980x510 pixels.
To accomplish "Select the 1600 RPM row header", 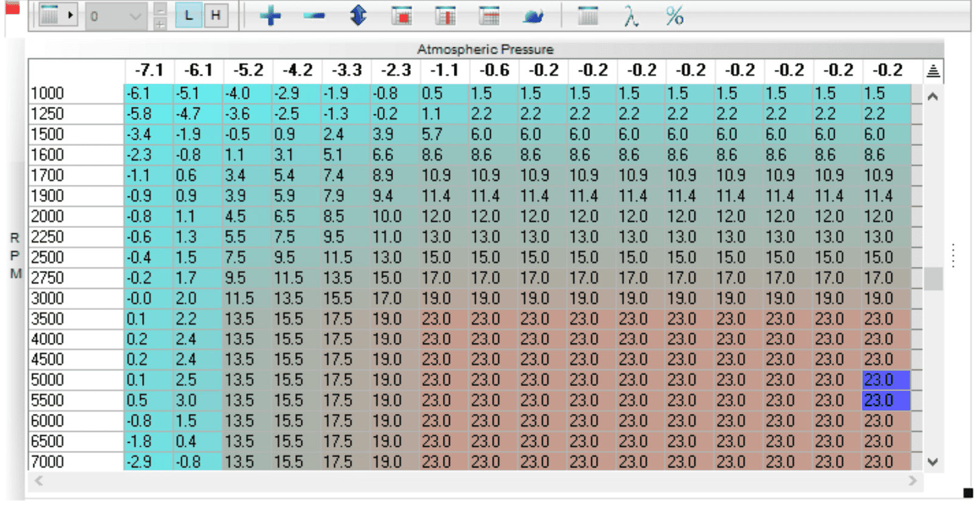I will [77, 155].
